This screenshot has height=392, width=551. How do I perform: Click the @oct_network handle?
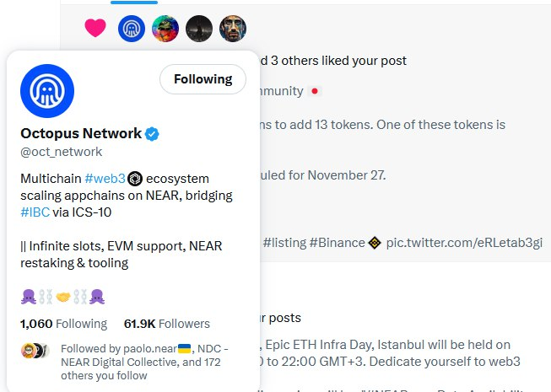(x=61, y=152)
